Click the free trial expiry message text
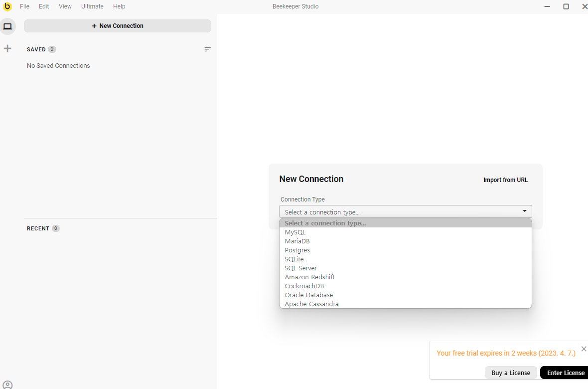Viewport: 588px width, 389px height. (506, 353)
